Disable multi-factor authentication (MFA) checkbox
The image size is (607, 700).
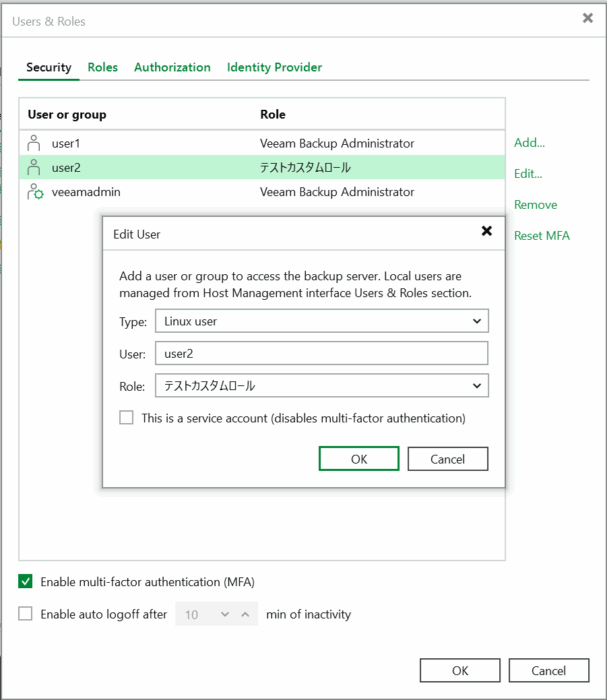(x=25, y=581)
